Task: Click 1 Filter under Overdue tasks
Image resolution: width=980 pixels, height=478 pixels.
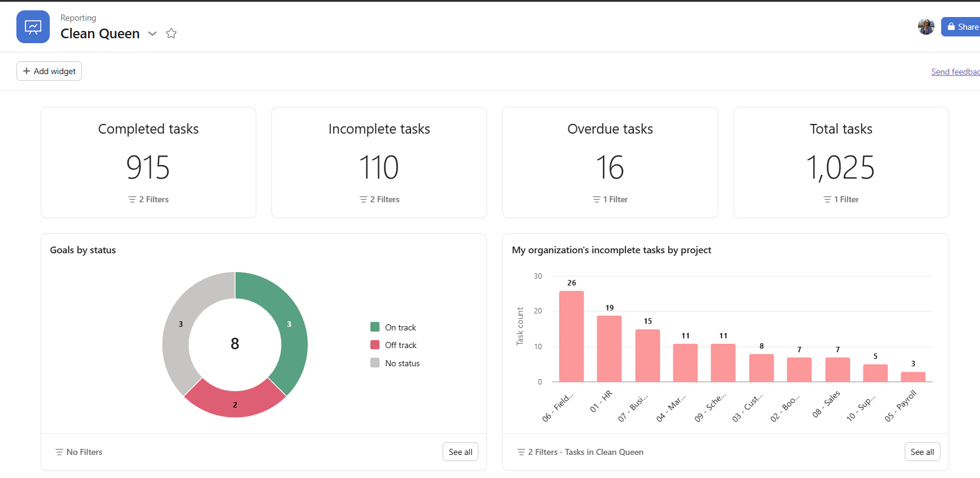Action: 610,199
